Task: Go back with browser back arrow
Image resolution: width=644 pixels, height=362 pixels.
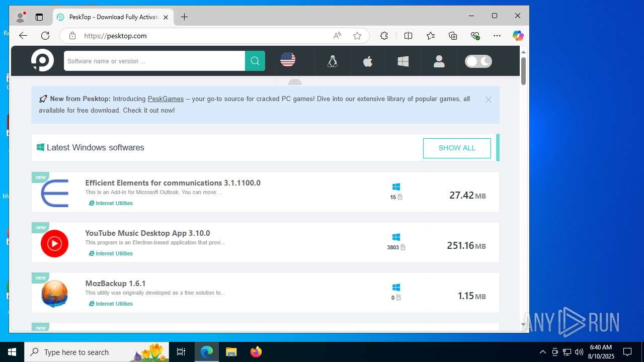Action: 23,36
